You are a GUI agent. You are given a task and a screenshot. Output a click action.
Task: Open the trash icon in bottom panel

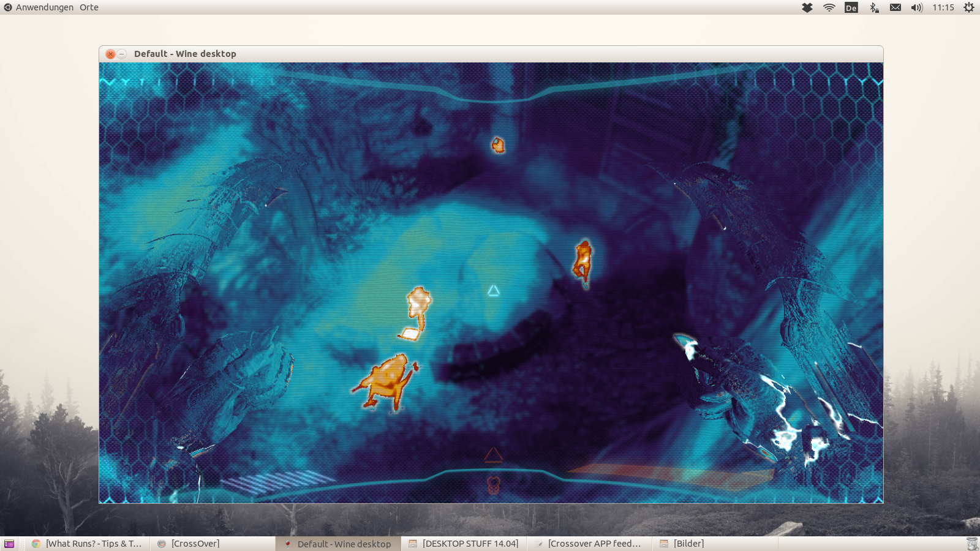[972, 544]
